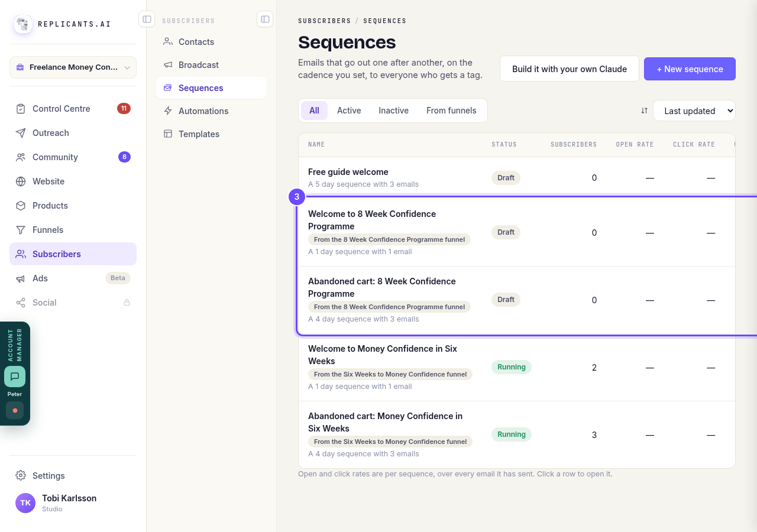Viewport: 757px width, 532px height.
Task: Open Products box icon
Action: click(x=21, y=206)
